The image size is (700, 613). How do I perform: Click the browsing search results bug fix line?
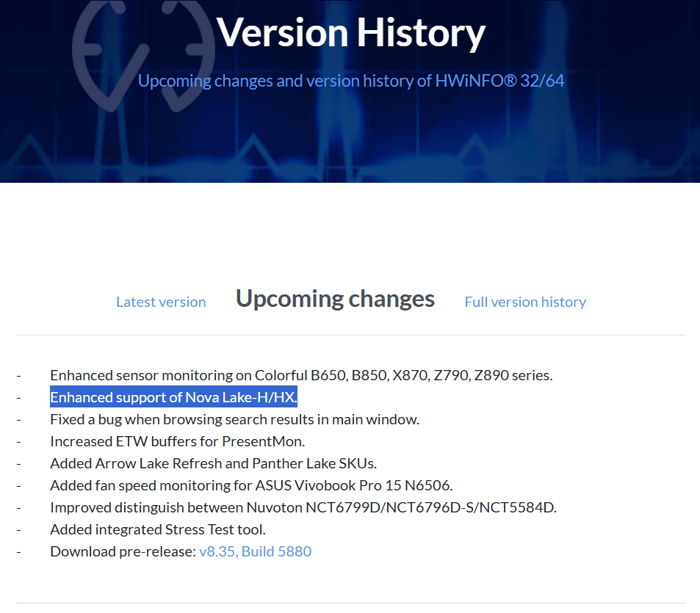(x=234, y=419)
